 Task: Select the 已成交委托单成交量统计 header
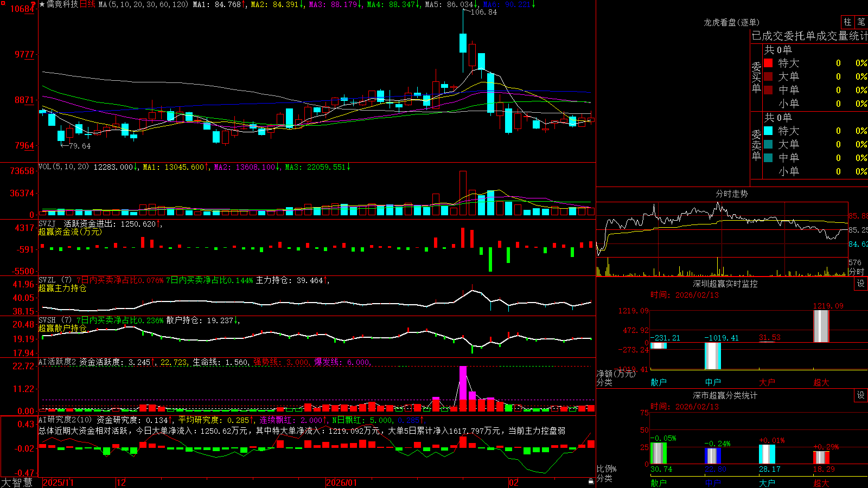pyautogui.click(x=809, y=36)
